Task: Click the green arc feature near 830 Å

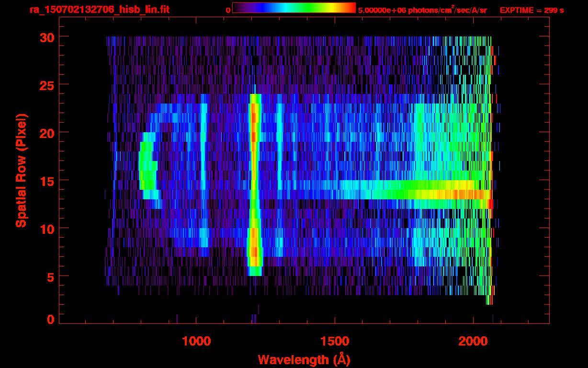Action: click(148, 166)
